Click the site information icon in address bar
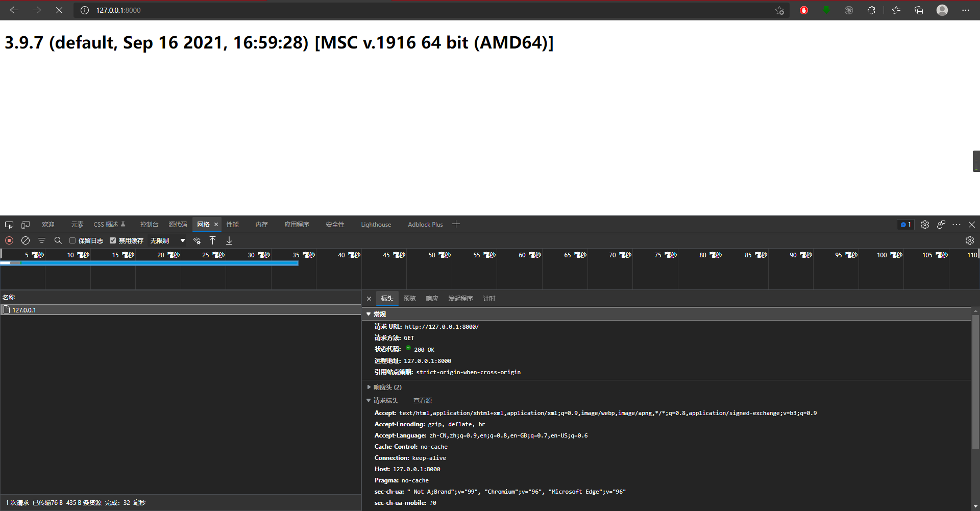Image resolution: width=980 pixels, height=511 pixels. click(x=85, y=10)
